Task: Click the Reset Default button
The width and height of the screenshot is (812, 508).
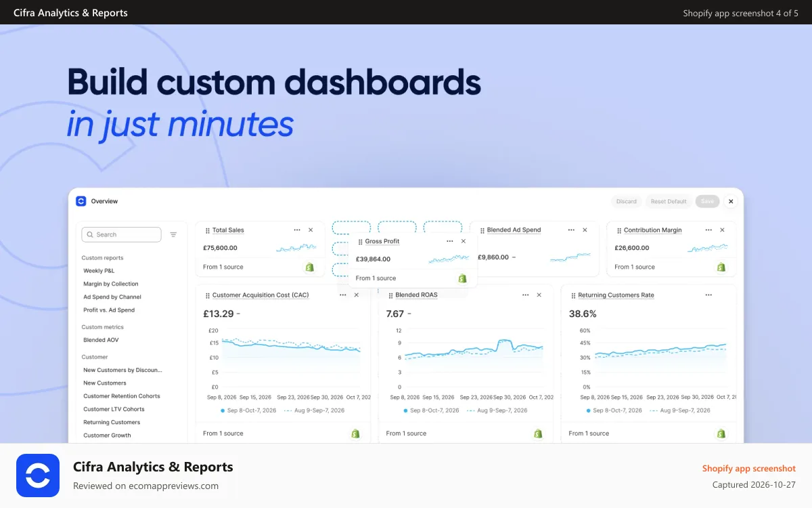Action: 669,201
